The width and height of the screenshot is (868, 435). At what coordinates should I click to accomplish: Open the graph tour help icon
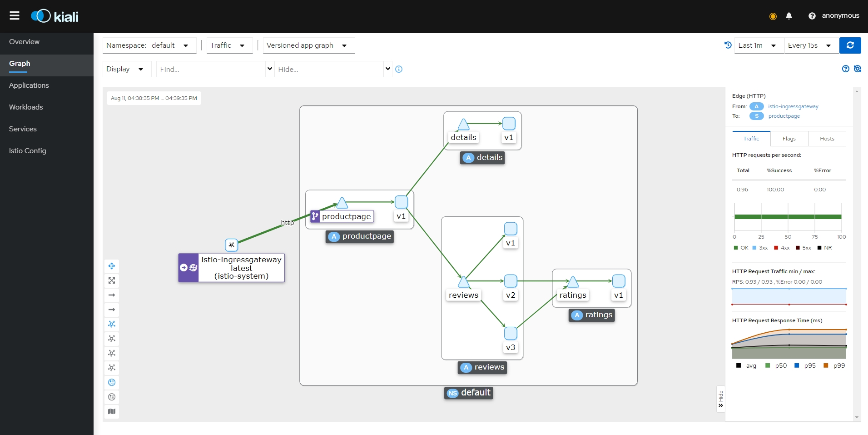pyautogui.click(x=845, y=69)
